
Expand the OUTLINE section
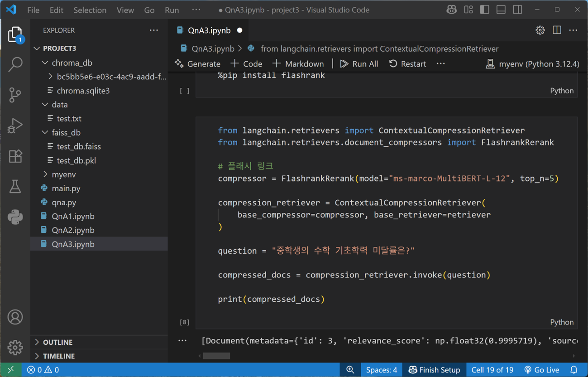point(99,342)
